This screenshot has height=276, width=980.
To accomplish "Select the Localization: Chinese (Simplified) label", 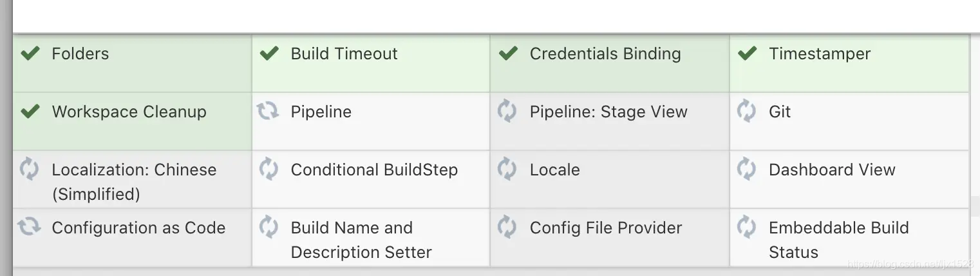I will (134, 181).
